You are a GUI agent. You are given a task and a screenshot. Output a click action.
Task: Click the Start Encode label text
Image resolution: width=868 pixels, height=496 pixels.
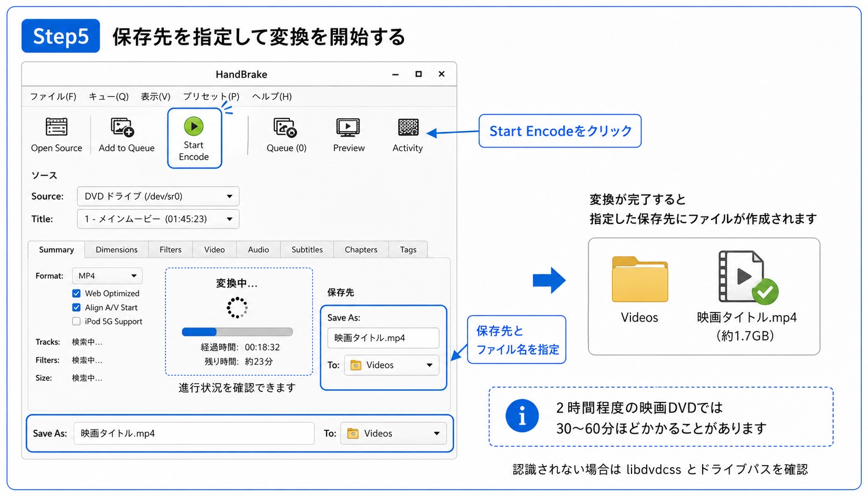coord(194,151)
